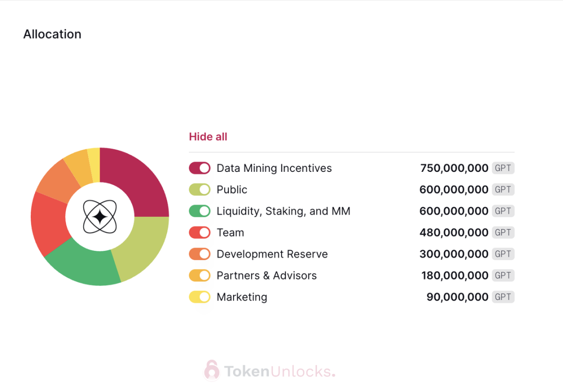Click the GPT badge beside 750,000,000

click(503, 168)
